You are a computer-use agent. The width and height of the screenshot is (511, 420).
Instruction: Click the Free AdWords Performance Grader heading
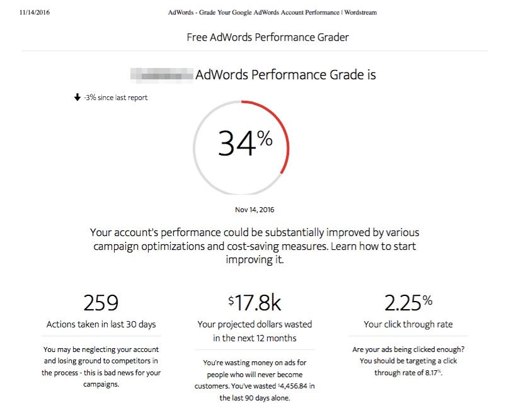pos(268,37)
